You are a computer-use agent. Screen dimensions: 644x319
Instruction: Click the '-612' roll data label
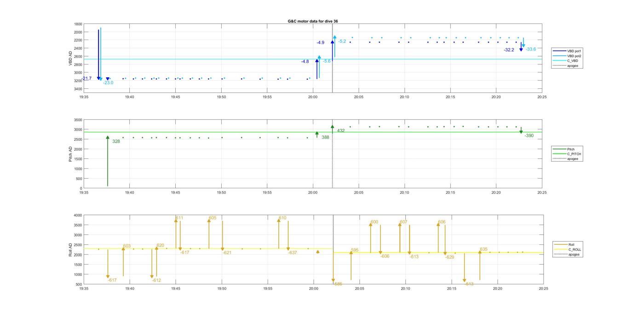156,280
